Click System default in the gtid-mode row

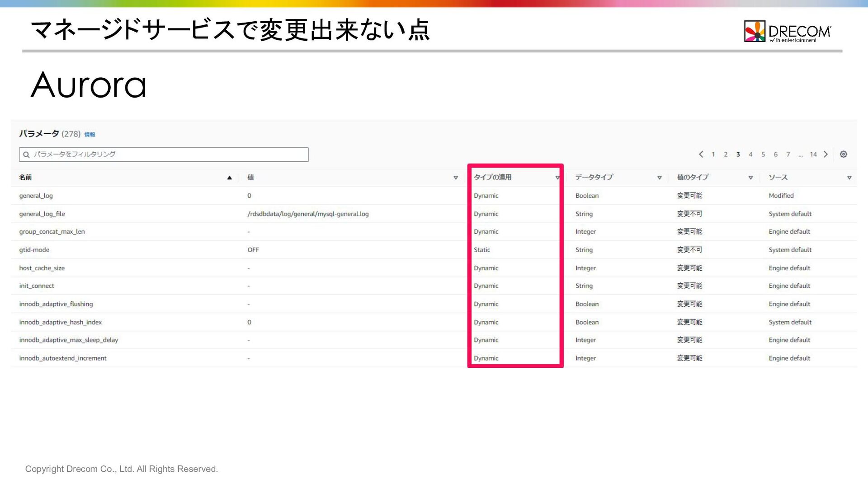(790, 250)
